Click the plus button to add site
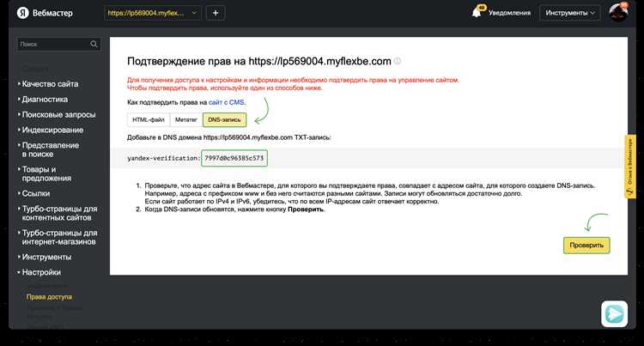 [x=216, y=13]
